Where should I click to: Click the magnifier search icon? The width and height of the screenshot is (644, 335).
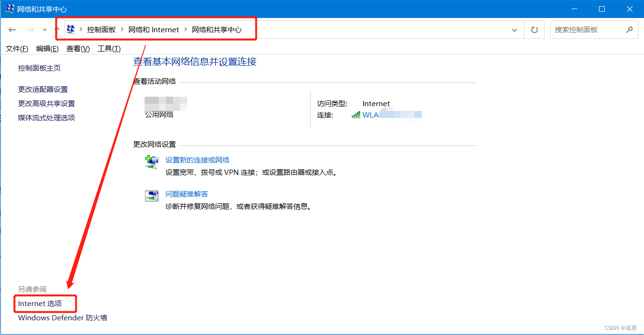coord(629,29)
